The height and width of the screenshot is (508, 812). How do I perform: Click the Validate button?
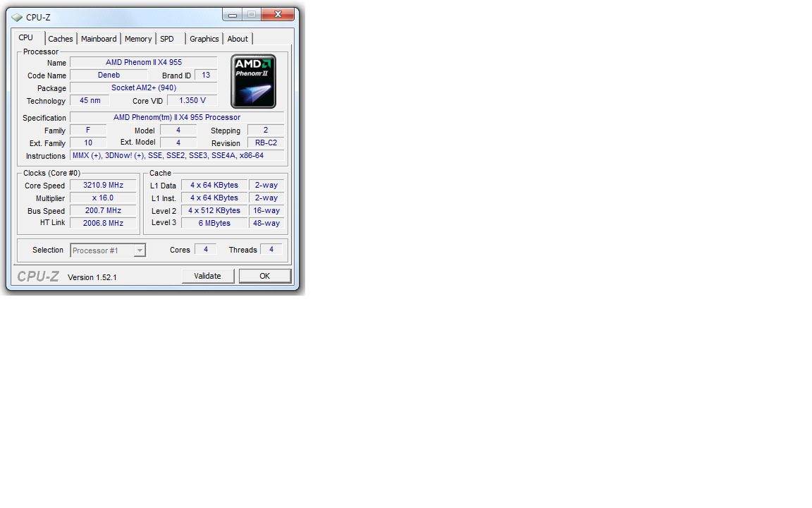208,276
